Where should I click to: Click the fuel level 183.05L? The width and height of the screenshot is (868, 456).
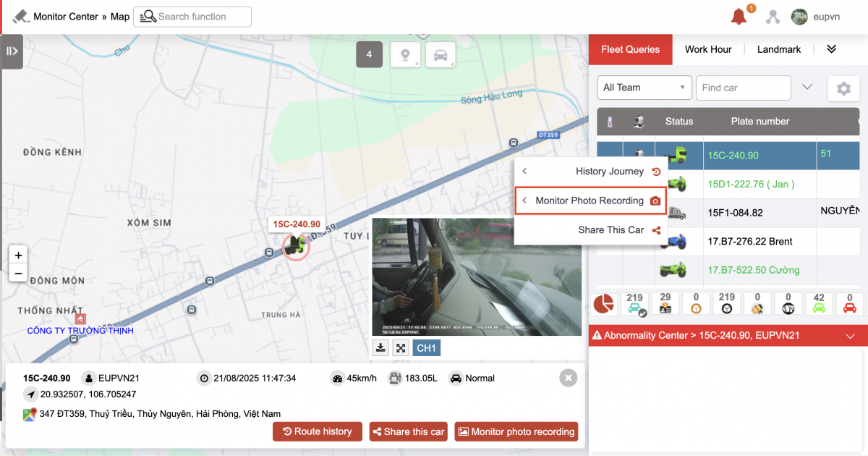(422, 378)
